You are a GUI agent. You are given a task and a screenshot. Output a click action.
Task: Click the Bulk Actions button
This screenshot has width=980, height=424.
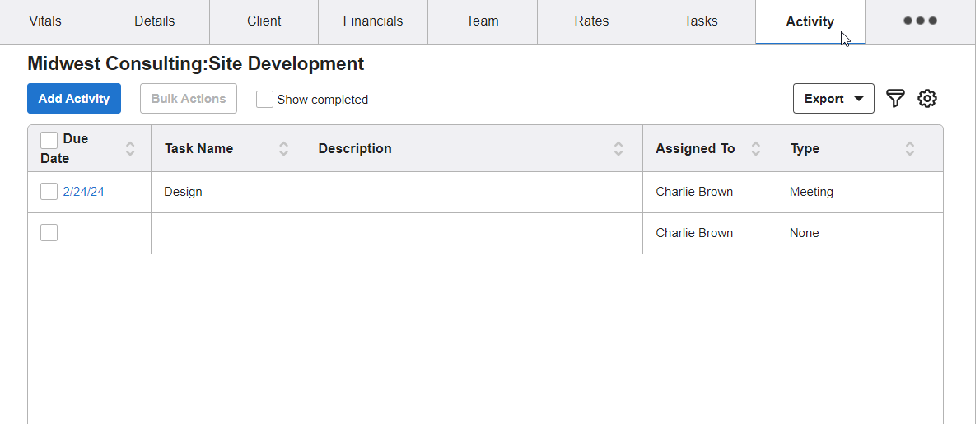(x=189, y=99)
